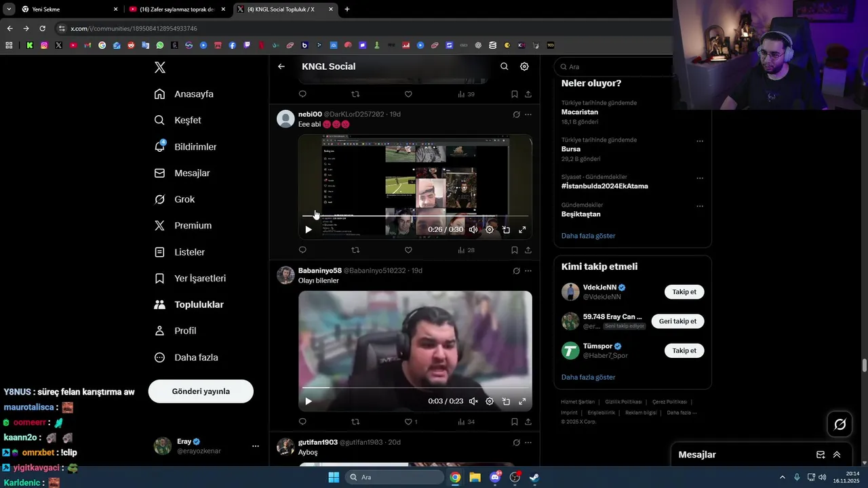
Task: Fullscreen the Babaninyo58 video
Action: (x=522, y=401)
